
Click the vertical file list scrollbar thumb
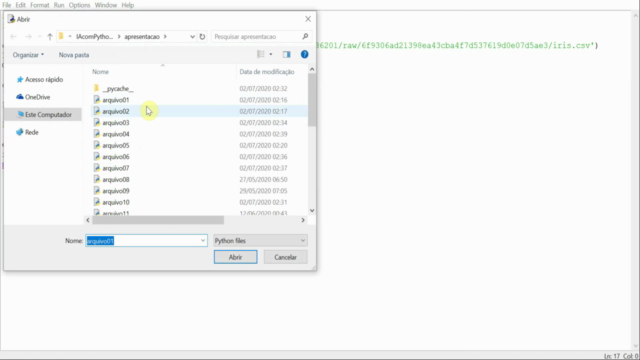pos(312,100)
